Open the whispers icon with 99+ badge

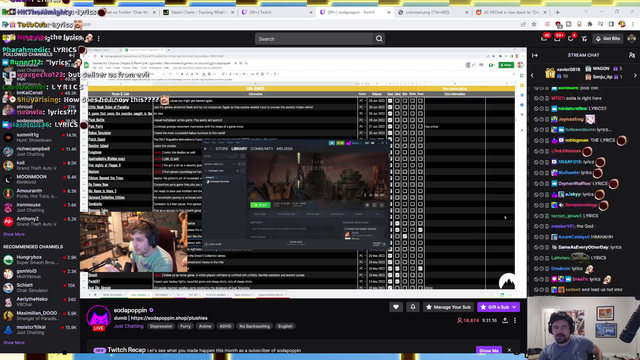[558, 38]
